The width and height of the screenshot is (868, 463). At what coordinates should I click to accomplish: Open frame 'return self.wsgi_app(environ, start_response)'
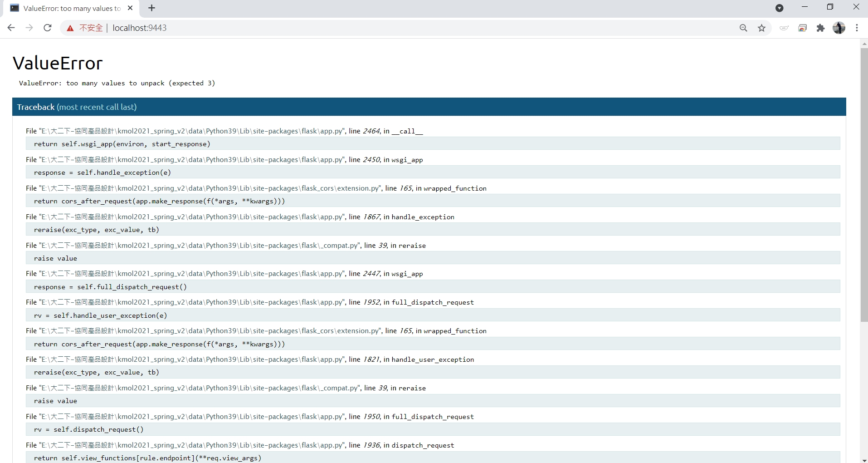[x=433, y=144]
